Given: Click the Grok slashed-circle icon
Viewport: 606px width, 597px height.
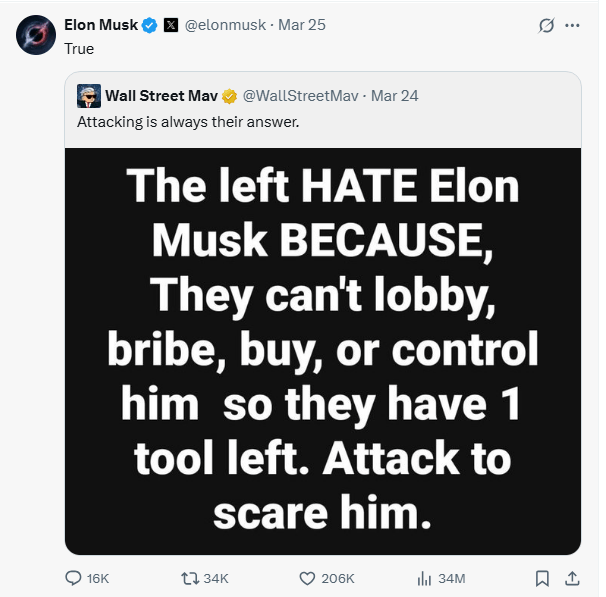Looking at the screenshot, I should tap(546, 26).
